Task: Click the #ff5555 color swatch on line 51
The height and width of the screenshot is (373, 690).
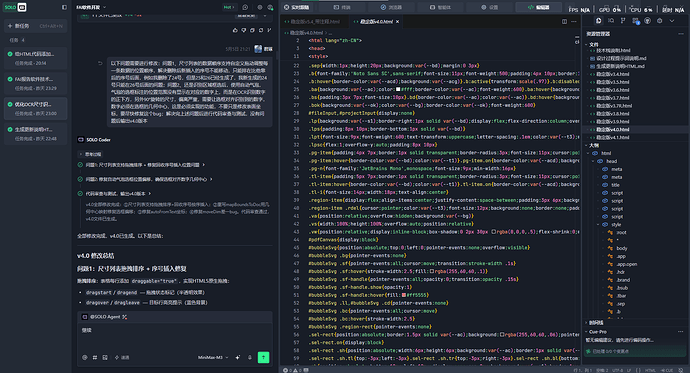Action: 404,295
